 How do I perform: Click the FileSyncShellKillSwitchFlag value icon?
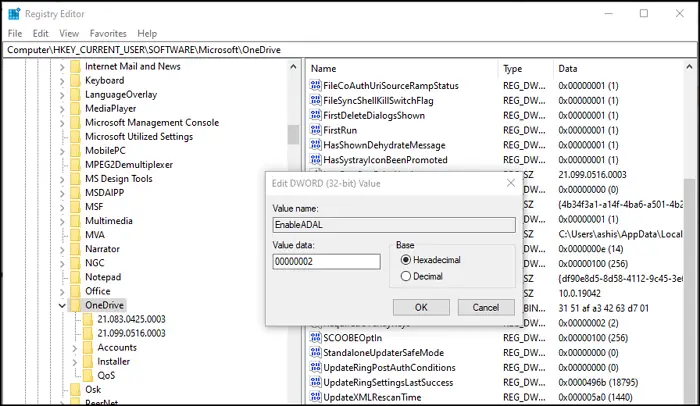[x=316, y=100]
